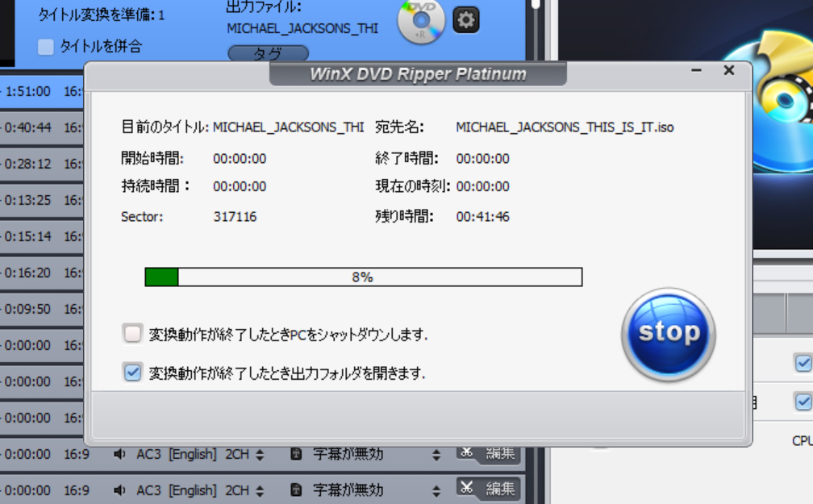The image size is (813, 504).
Task: Open the settings gear beside the output file
Action: point(465,19)
